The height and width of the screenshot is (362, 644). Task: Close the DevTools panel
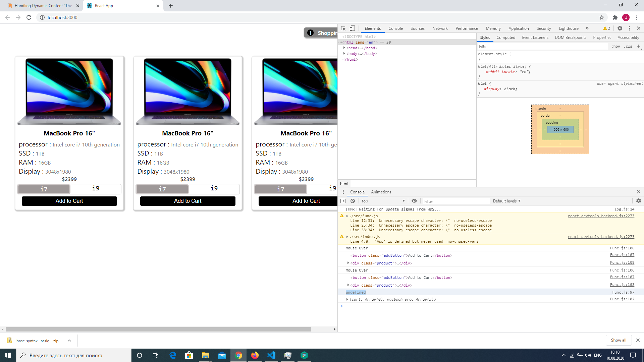pos(639,28)
